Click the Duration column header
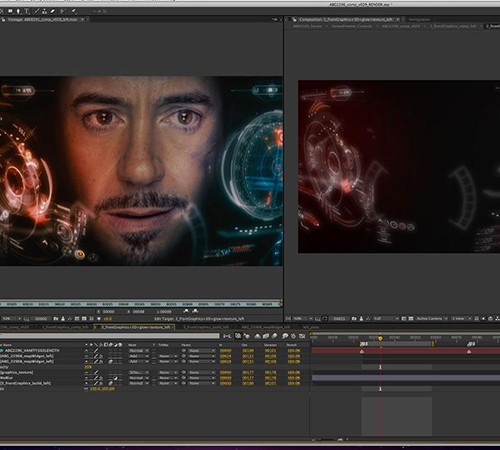 [270, 345]
